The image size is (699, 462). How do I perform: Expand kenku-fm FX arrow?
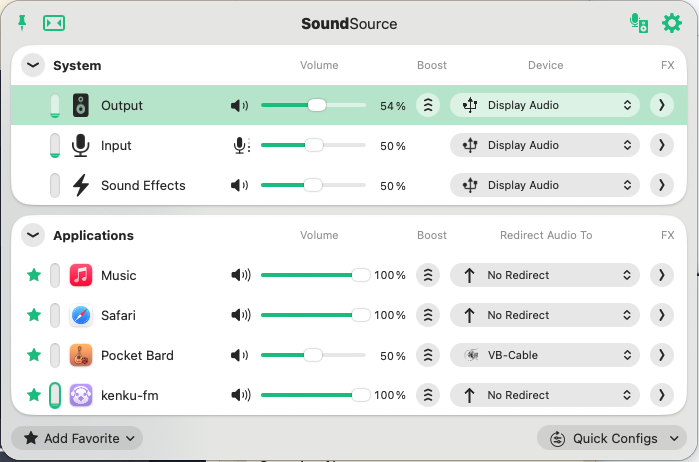pos(662,395)
